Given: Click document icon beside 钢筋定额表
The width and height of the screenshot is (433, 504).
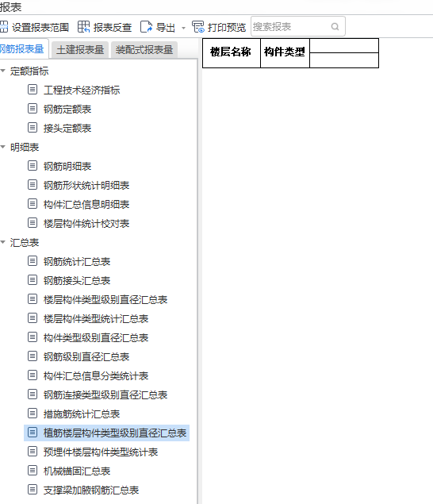Looking at the screenshot, I should [33, 108].
